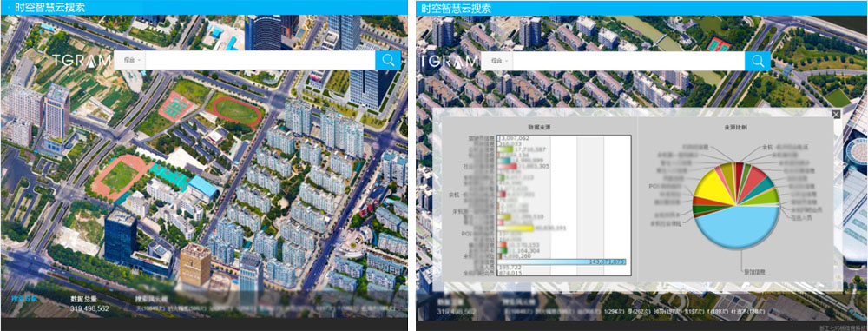Click the blue magnifier search icon above the stadium view

coord(387,61)
